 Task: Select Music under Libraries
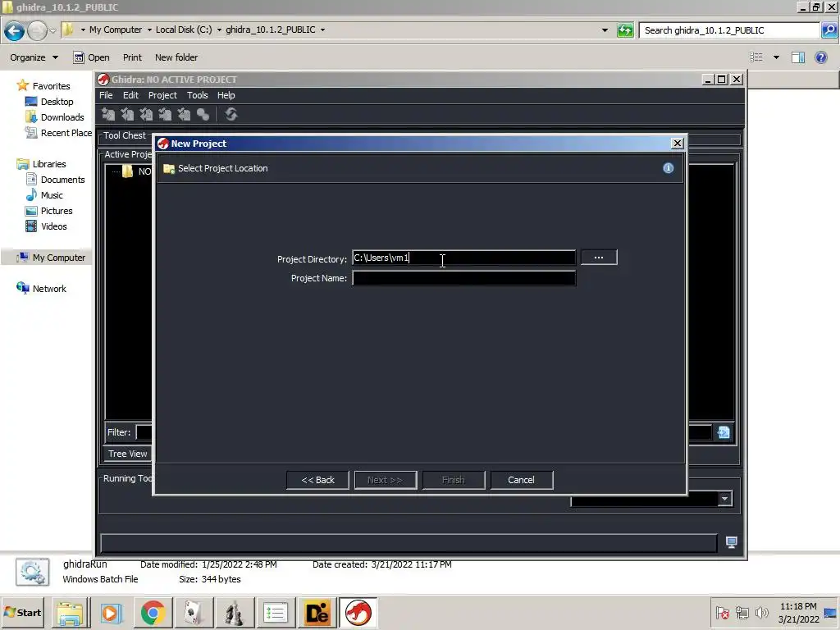44,195
